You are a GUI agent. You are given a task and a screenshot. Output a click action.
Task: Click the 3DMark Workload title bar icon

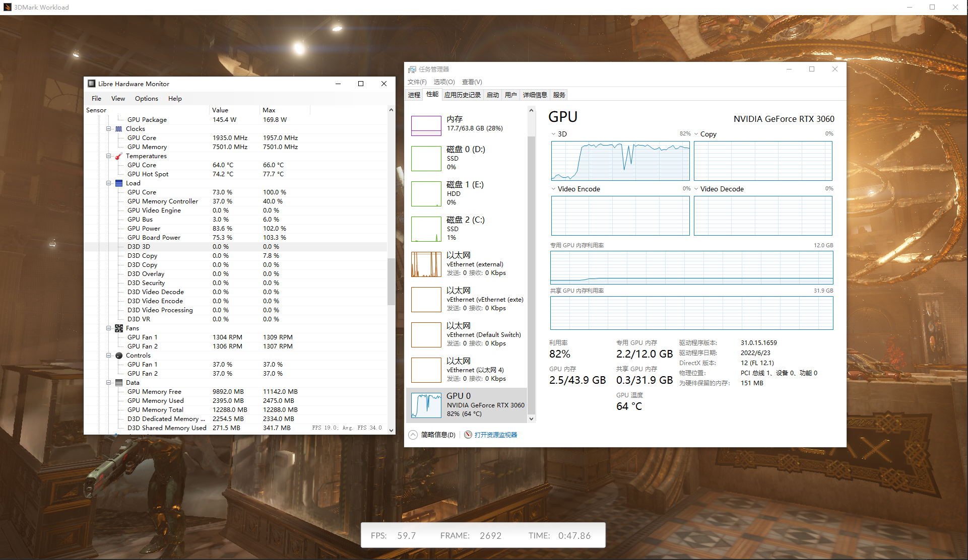8,7
